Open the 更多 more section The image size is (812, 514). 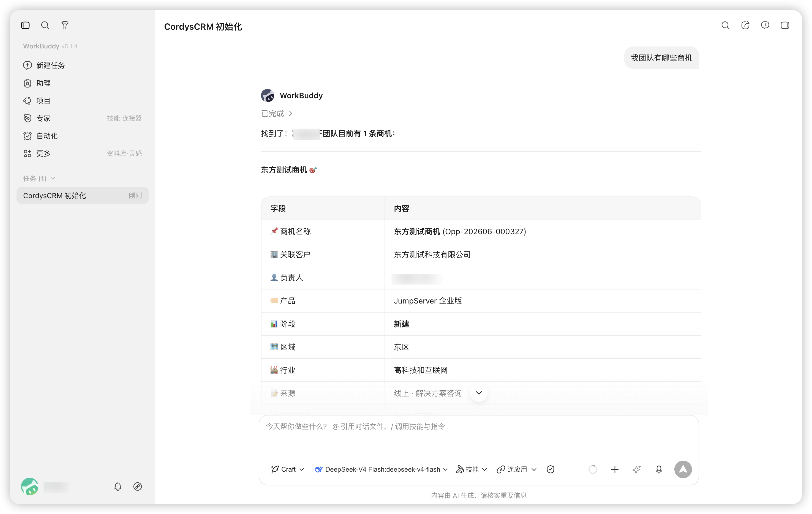(x=37, y=153)
